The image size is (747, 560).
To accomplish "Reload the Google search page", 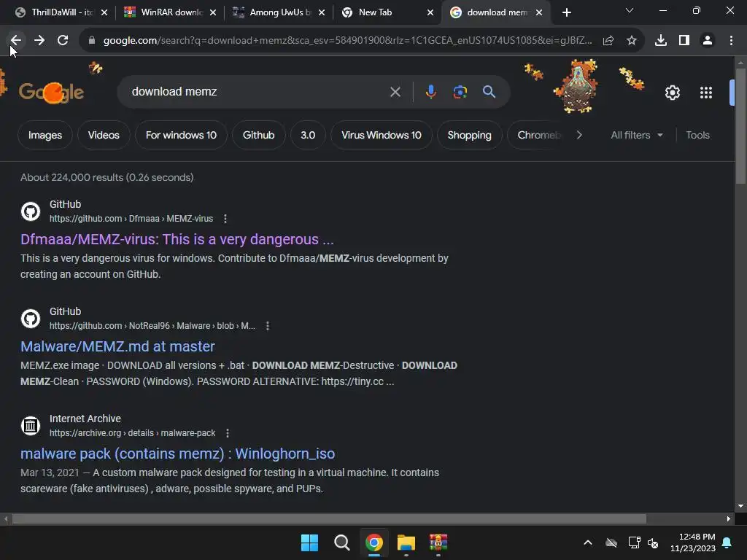I will coord(63,41).
